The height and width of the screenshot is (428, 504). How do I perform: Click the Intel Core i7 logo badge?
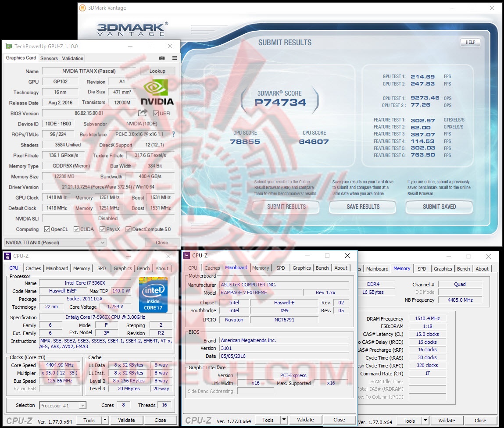pos(153,295)
